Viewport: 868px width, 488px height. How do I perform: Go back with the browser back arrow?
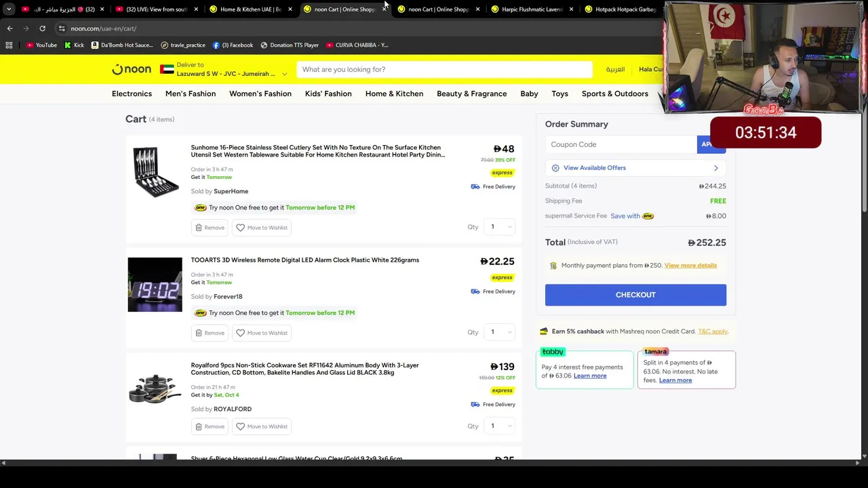click(9, 28)
